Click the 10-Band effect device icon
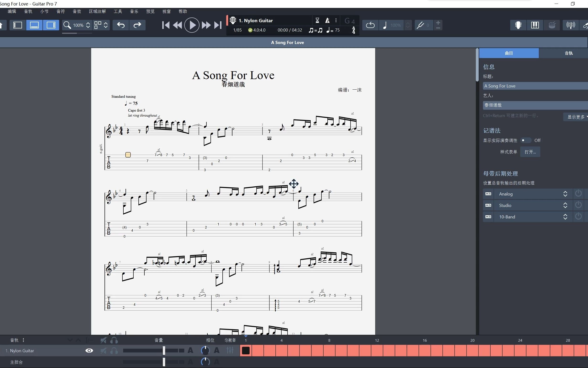The width and height of the screenshot is (588, 368). [x=488, y=217]
